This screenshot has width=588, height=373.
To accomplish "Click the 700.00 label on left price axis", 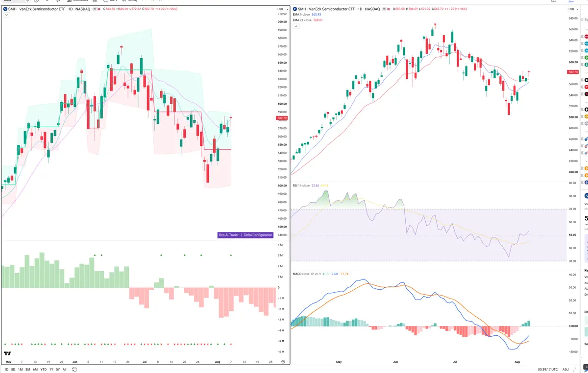I will (282, 22).
